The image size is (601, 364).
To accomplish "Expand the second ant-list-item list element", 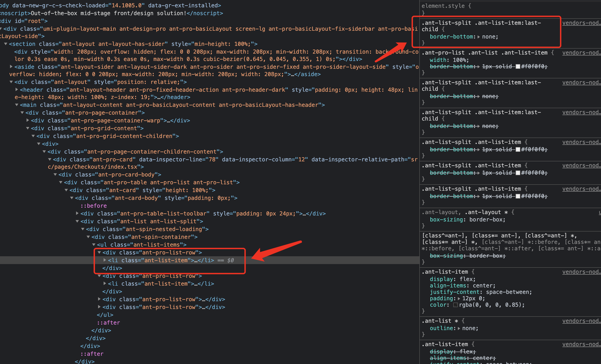I will pos(104,284).
